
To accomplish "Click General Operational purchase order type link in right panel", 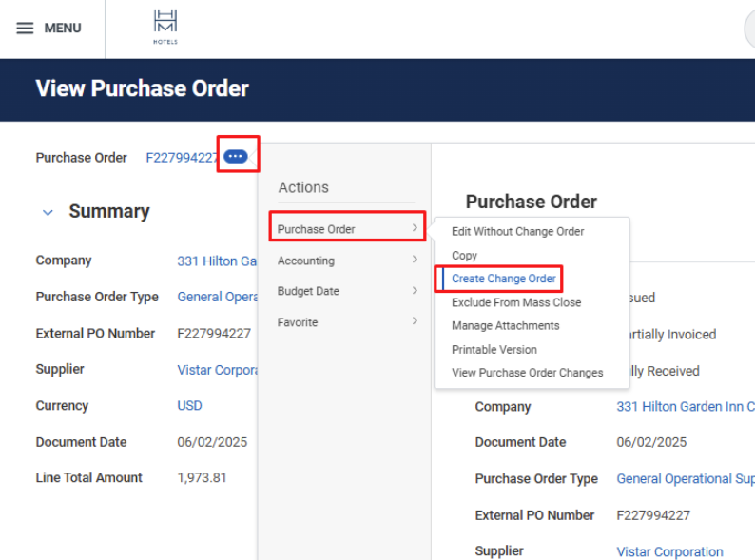I will [x=685, y=478].
